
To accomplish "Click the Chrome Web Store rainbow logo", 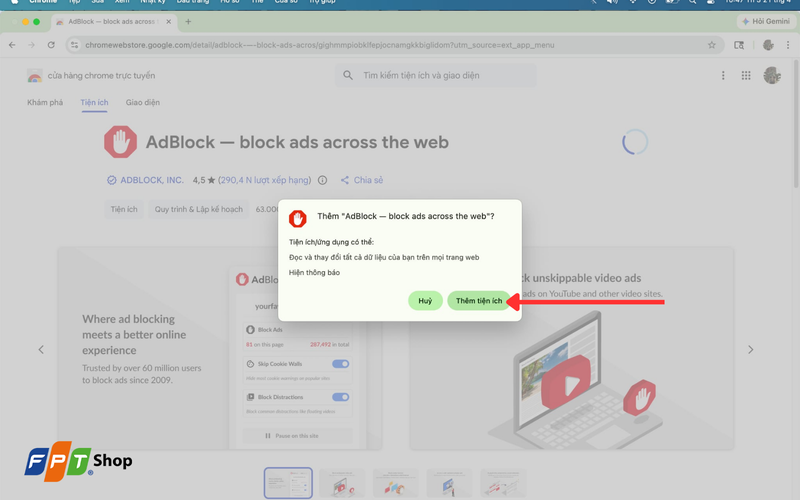I will click(x=35, y=76).
